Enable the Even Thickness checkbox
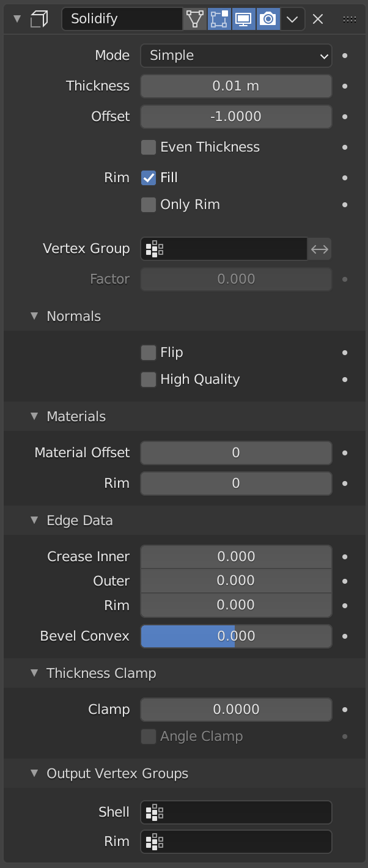 pos(149,147)
